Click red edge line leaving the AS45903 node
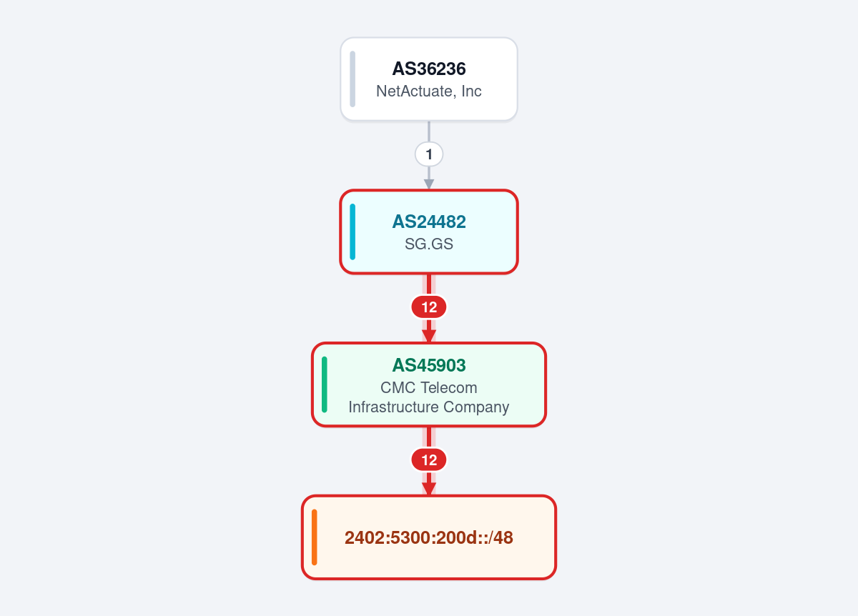The height and width of the screenshot is (616, 858). 429,437
